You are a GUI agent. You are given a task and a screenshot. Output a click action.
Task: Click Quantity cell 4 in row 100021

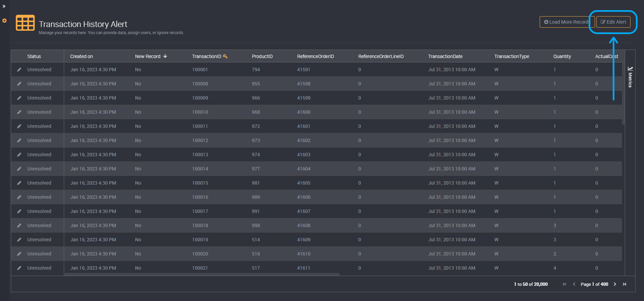(555, 268)
